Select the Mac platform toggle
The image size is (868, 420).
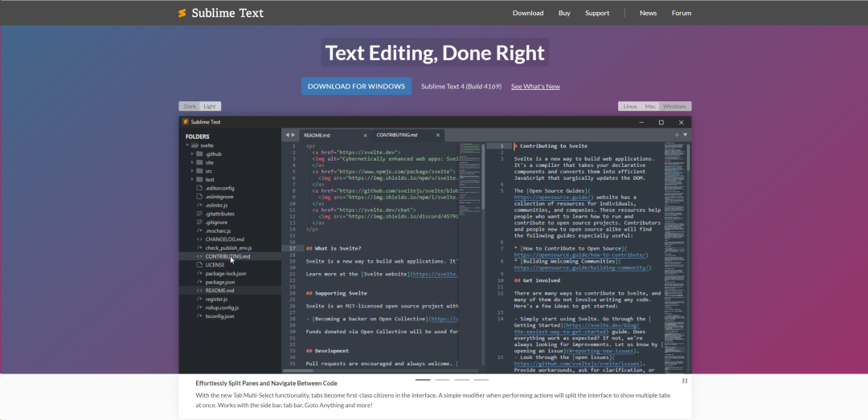(x=650, y=106)
